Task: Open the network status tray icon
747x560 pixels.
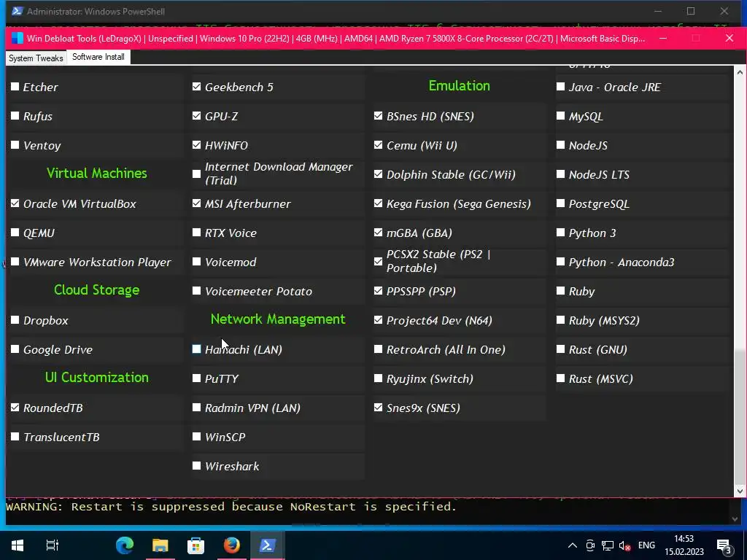Action: [608, 545]
